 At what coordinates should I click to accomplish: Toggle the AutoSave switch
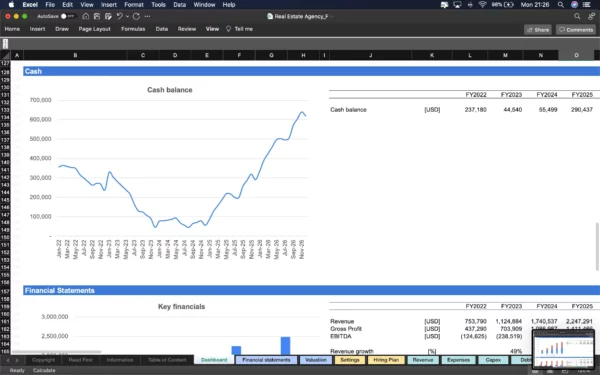point(67,16)
